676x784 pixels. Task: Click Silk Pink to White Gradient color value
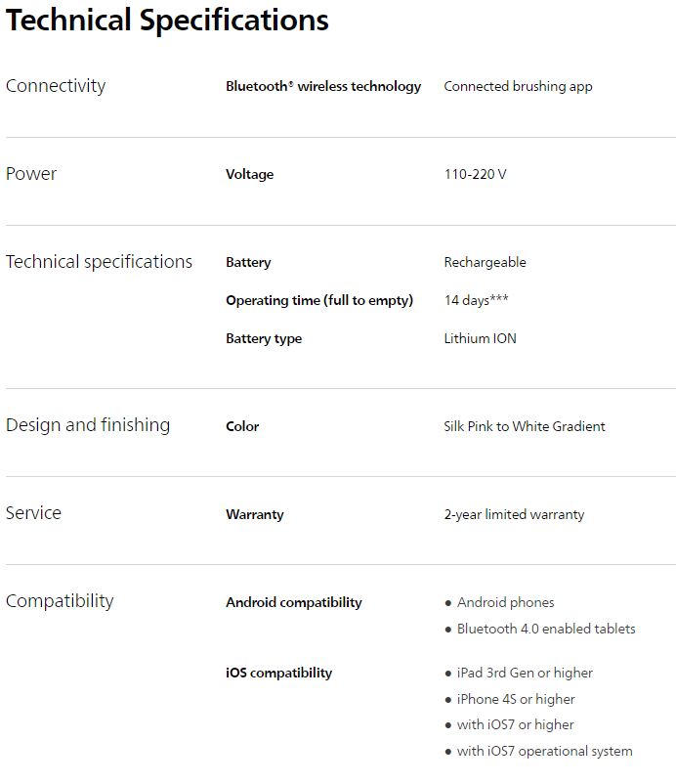tap(525, 426)
